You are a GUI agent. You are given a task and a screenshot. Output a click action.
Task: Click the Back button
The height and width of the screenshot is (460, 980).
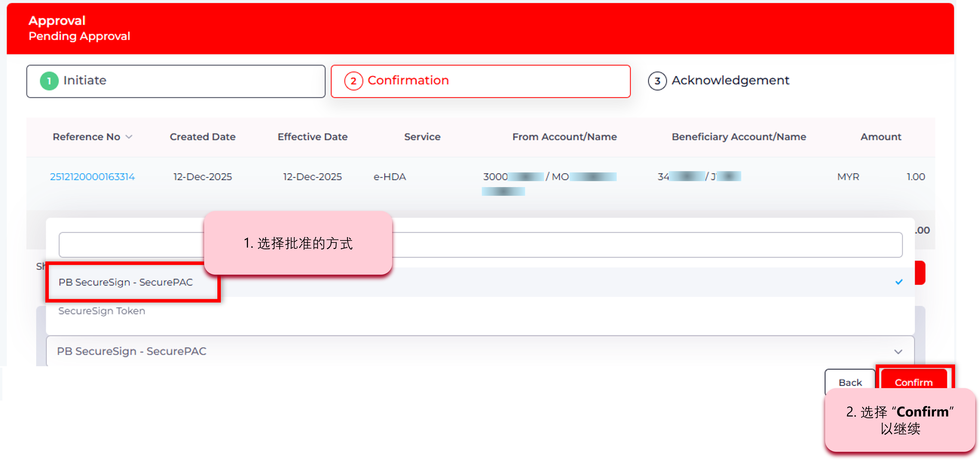click(850, 382)
